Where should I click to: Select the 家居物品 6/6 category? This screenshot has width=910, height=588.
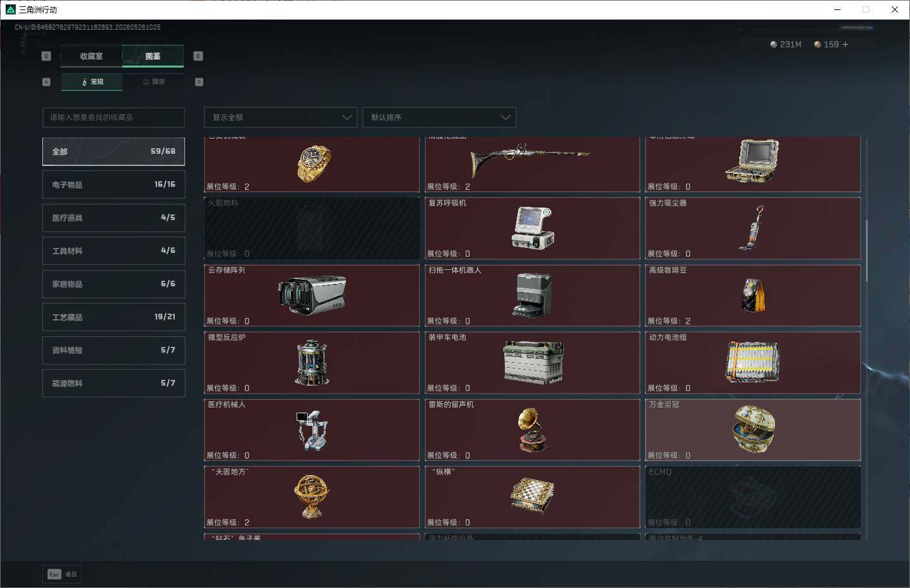(114, 284)
